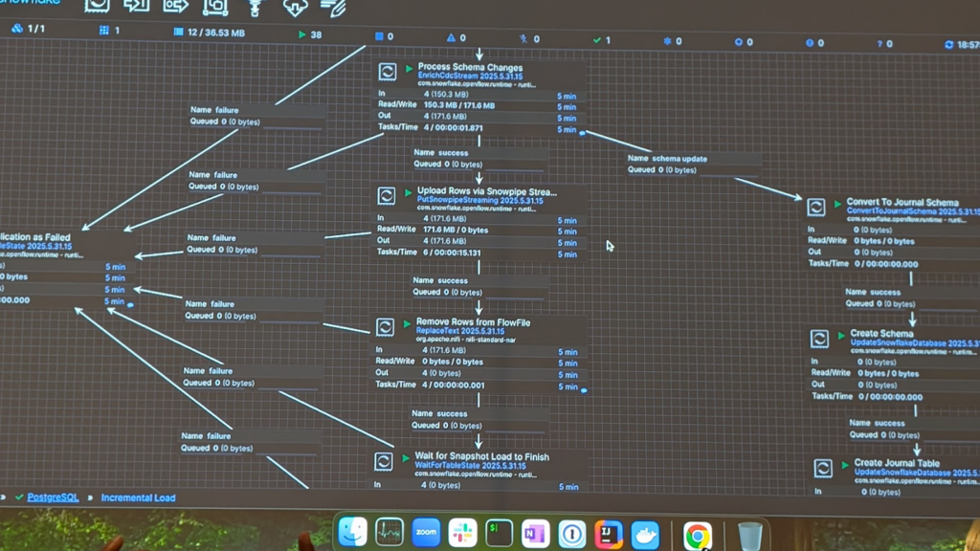The width and height of the screenshot is (980, 551).
Task: Choose the Process Group toolbar icon
Action: click(x=215, y=7)
